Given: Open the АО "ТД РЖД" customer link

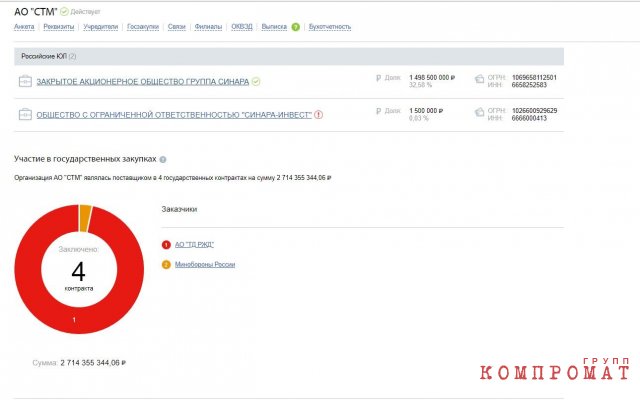Looking at the screenshot, I should pyautogui.click(x=194, y=244).
